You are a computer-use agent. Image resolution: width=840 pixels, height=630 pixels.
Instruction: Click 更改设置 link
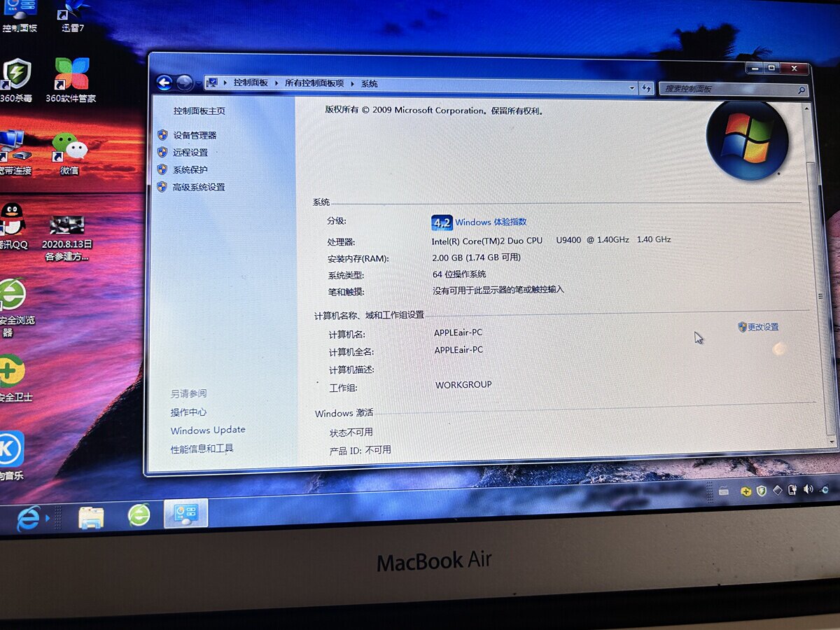click(763, 327)
